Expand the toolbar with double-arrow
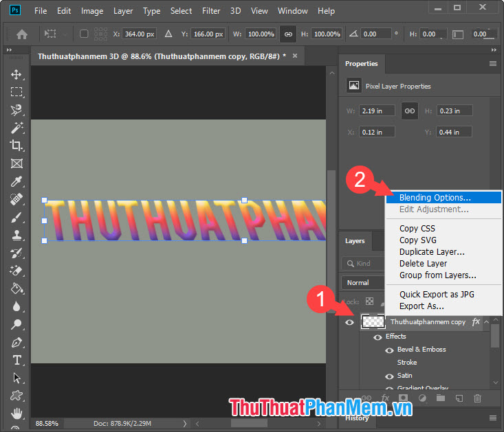 click(x=9, y=49)
